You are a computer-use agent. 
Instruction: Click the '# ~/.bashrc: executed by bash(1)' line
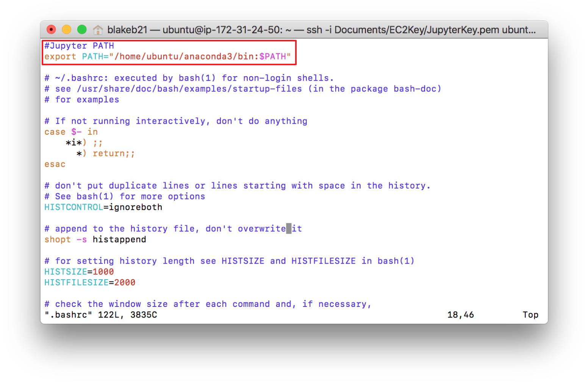coord(189,78)
